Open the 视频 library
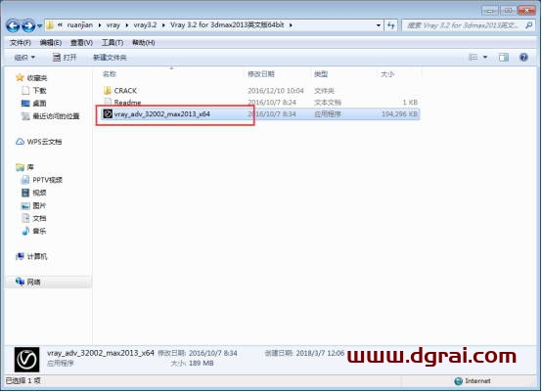 pos(39,193)
